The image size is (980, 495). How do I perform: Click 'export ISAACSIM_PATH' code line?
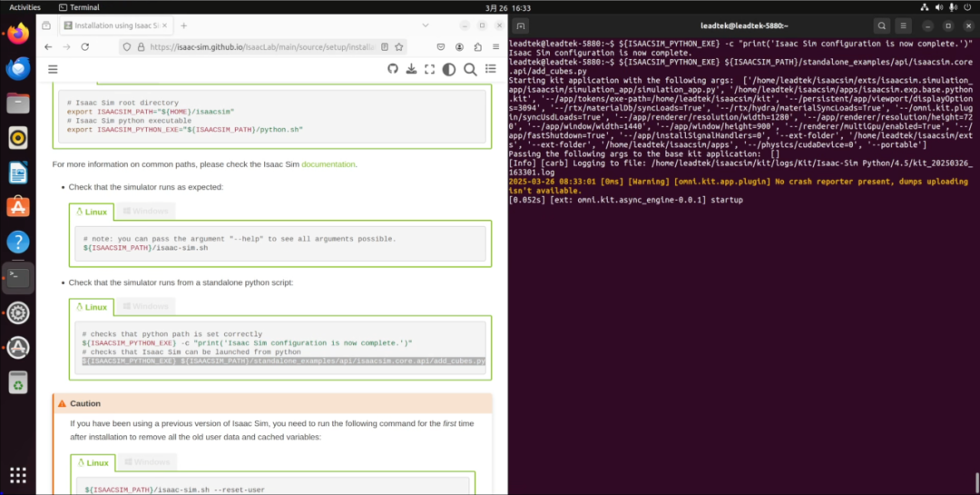click(x=151, y=112)
